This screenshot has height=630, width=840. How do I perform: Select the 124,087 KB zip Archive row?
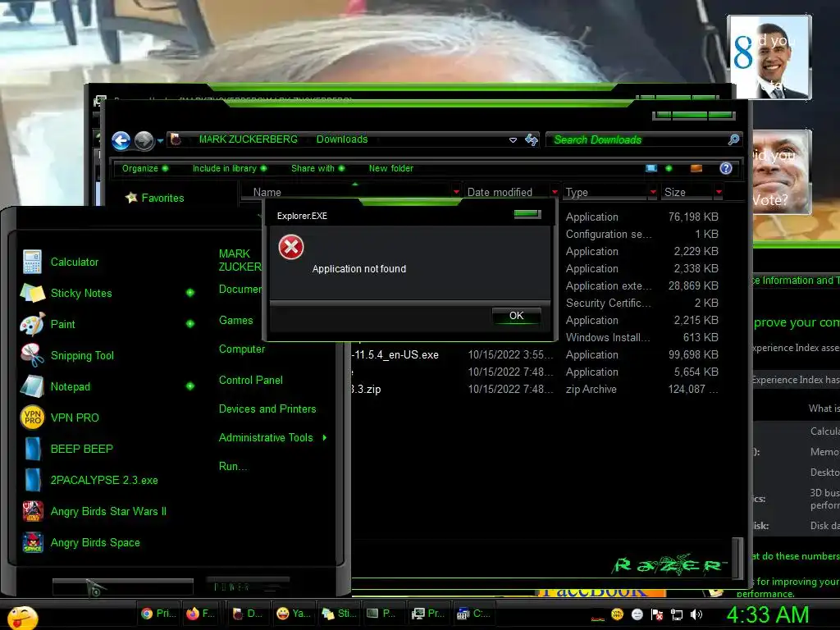pos(536,389)
